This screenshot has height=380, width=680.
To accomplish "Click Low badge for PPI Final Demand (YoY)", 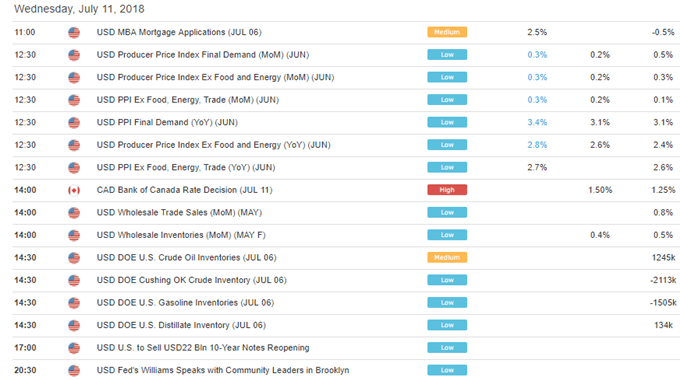I will tap(447, 122).
